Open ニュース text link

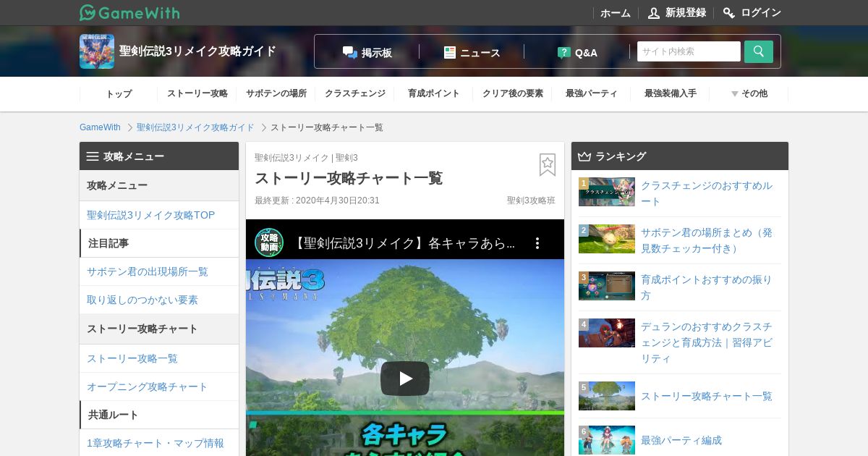coord(480,53)
